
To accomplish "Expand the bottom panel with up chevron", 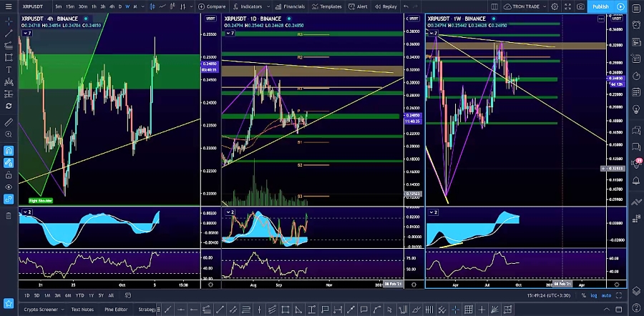I will point(607,310).
